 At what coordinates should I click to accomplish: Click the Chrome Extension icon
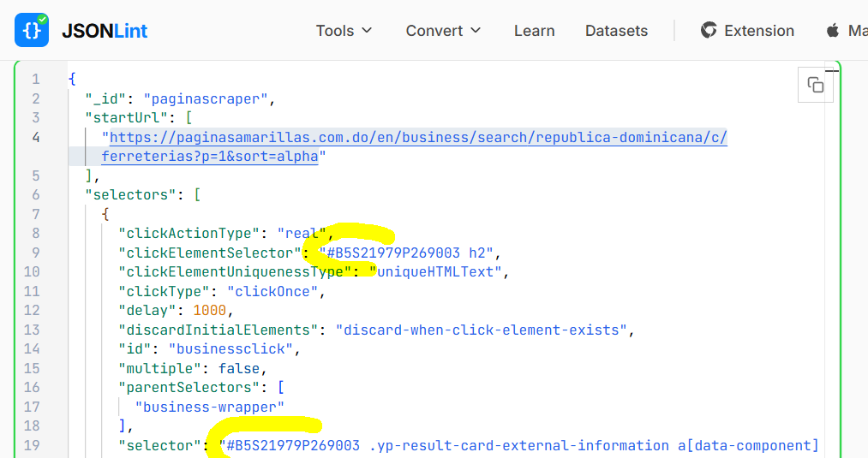click(709, 31)
